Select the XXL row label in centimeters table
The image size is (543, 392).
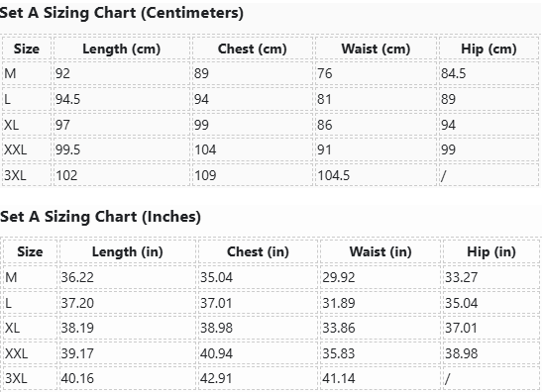pos(16,149)
